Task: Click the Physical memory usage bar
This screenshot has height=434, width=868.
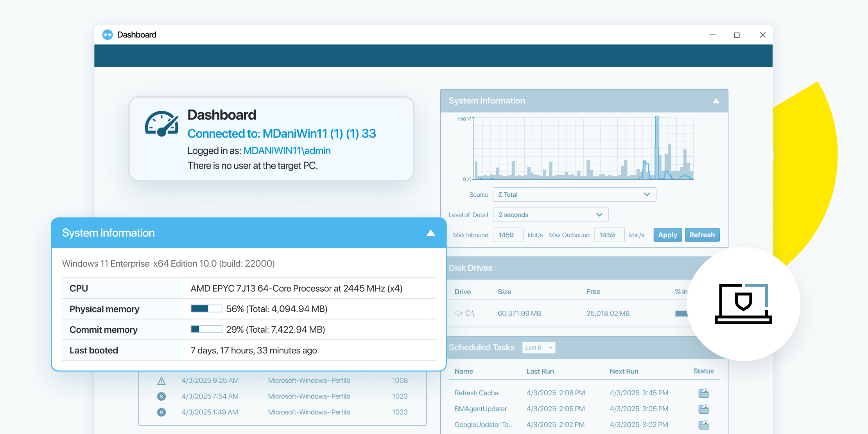Action: 206,309
